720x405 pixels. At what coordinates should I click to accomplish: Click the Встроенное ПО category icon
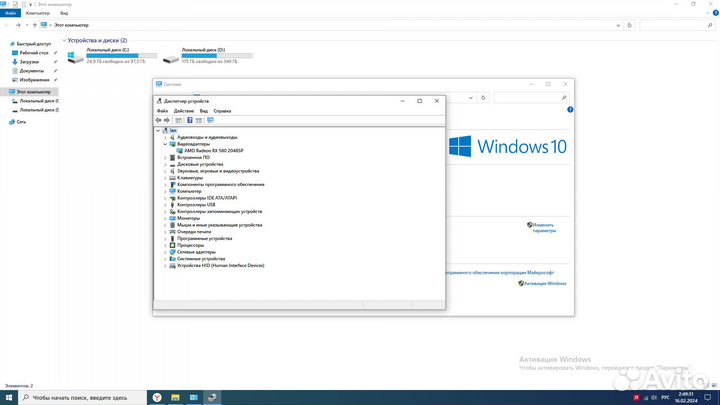pos(173,158)
